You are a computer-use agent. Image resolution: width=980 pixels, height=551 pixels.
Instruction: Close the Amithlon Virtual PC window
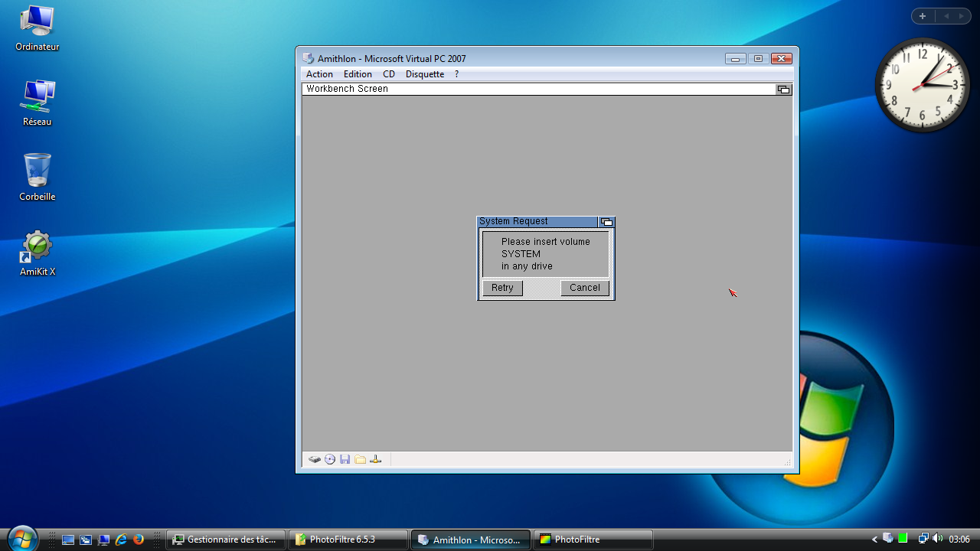(781, 59)
